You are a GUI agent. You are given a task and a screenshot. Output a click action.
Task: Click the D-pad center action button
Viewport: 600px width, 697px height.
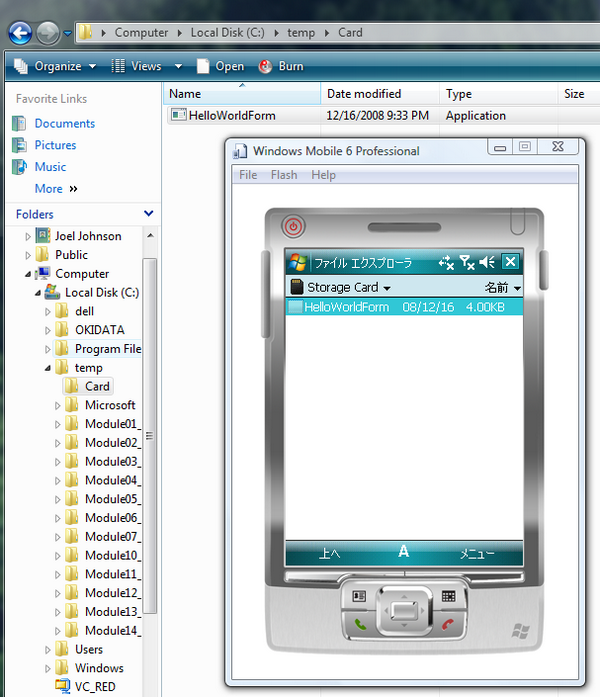(404, 610)
